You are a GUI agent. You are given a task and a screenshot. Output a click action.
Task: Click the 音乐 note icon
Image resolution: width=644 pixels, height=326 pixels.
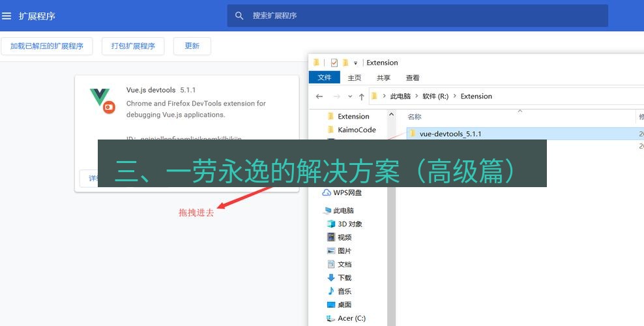(x=331, y=291)
